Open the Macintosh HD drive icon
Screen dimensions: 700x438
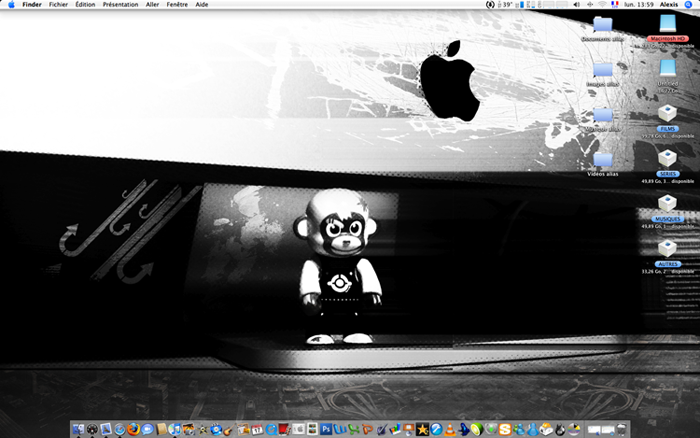click(667, 24)
